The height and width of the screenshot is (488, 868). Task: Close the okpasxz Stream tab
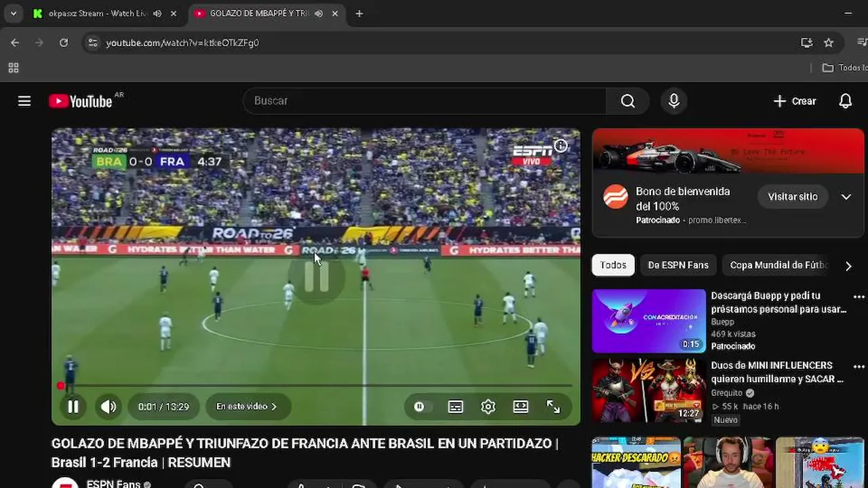pos(174,14)
